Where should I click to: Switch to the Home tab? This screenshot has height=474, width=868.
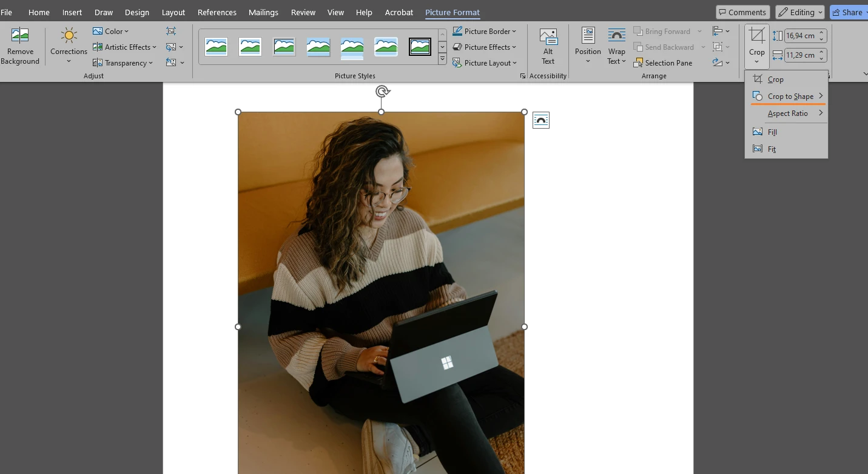tap(39, 12)
